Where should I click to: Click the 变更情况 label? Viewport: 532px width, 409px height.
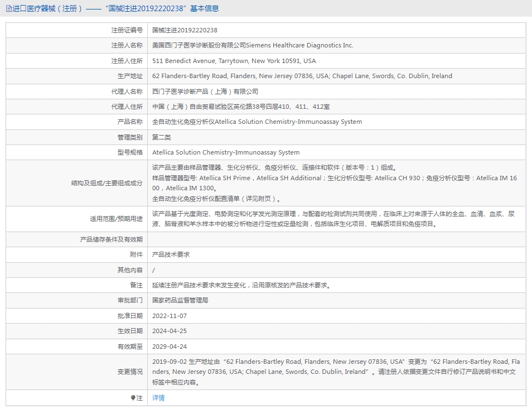(130, 372)
